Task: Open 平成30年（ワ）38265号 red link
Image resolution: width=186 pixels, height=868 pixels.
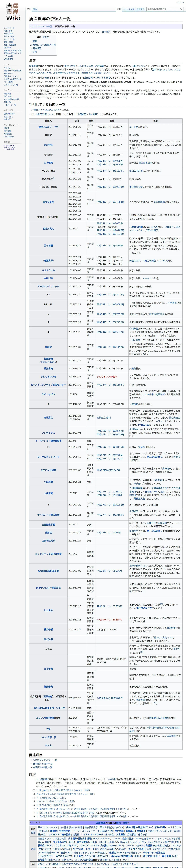Action: 109,620
